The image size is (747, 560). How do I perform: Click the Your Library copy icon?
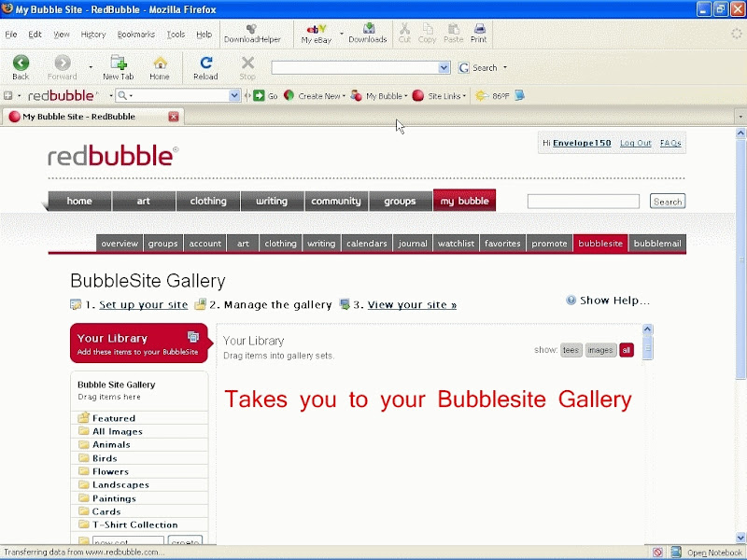(193, 337)
